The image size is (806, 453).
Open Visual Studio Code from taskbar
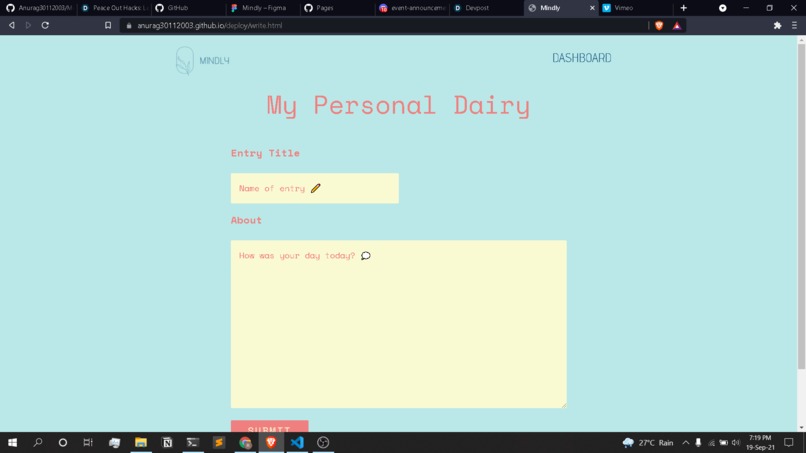coord(297,442)
